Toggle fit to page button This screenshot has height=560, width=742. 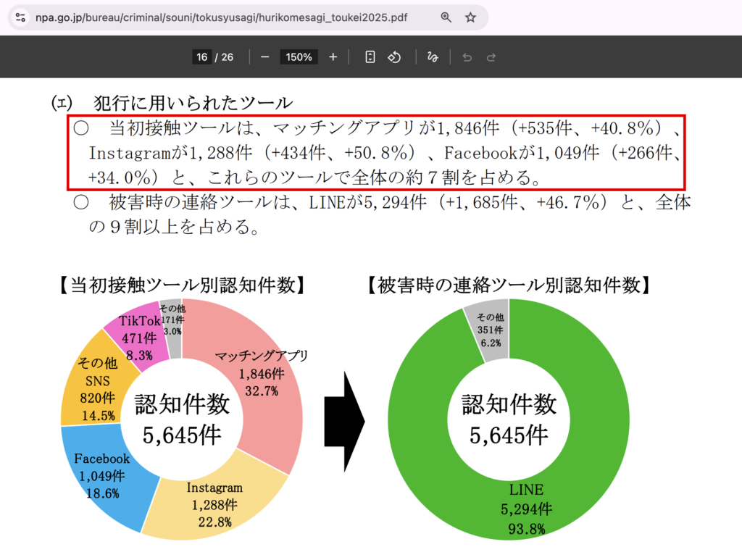(x=370, y=57)
